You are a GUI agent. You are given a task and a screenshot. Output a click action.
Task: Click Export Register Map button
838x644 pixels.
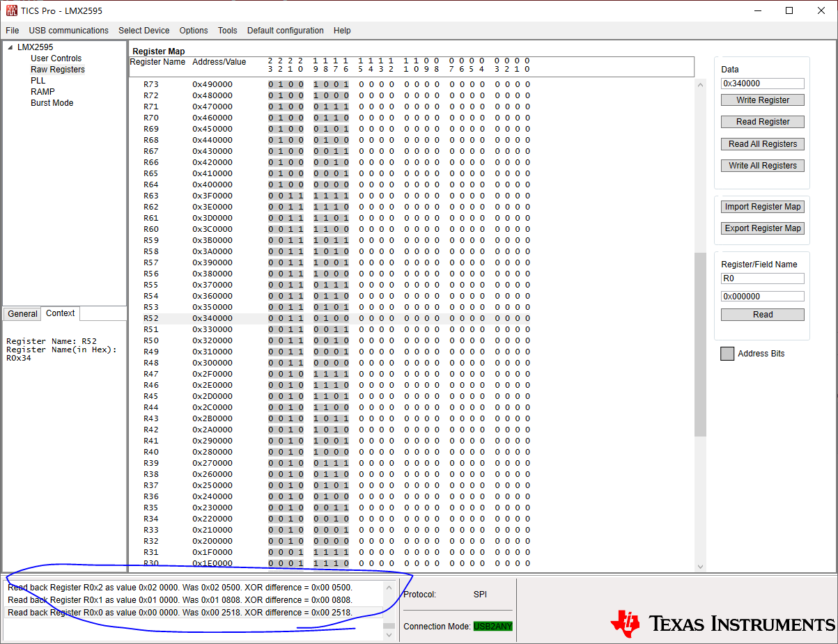(x=763, y=228)
